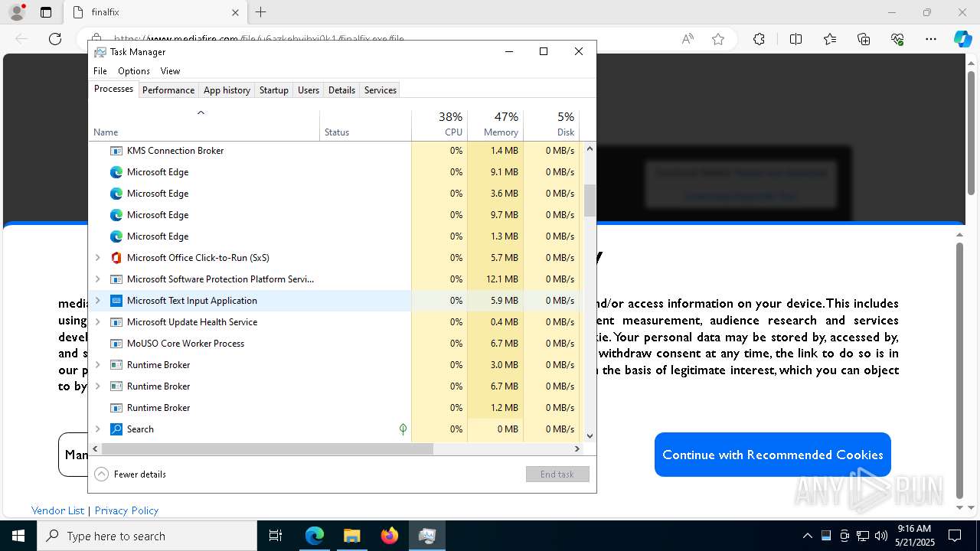Click the Microsoft Edge icon in the 3.6 MB row
Image resolution: width=980 pixels, height=551 pixels.
tap(116, 194)
